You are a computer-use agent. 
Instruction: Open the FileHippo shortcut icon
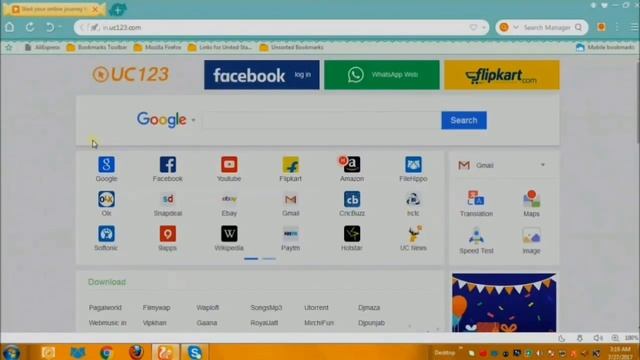click(413, 164)
